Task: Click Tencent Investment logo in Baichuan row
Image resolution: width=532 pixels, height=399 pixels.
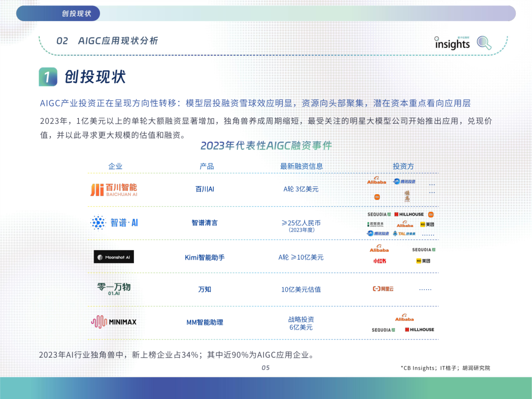Action: click(404, 181)
